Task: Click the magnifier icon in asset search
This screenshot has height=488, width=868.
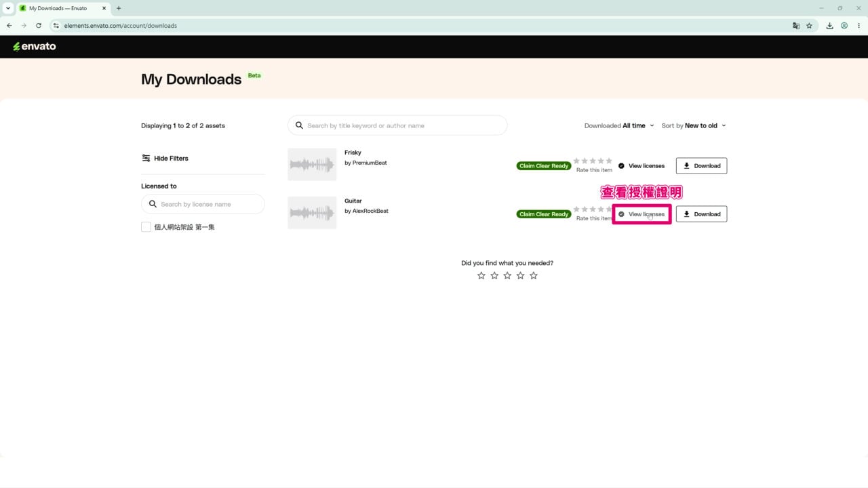Action: click(299, 125)
